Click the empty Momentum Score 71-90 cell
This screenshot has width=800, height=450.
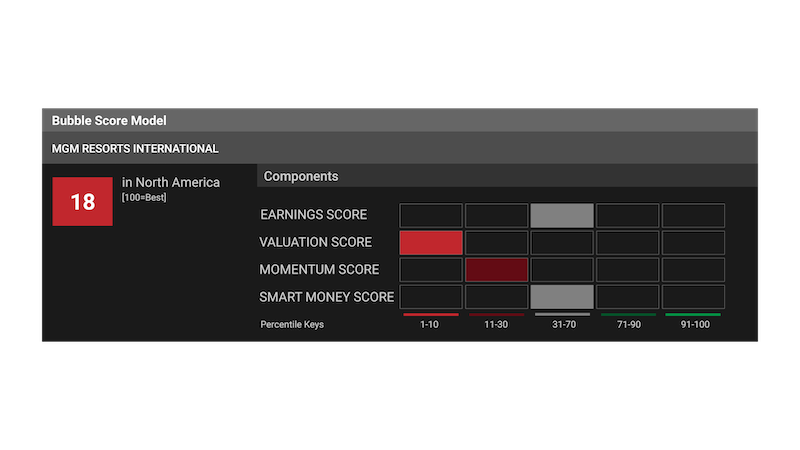coord(628,270)
